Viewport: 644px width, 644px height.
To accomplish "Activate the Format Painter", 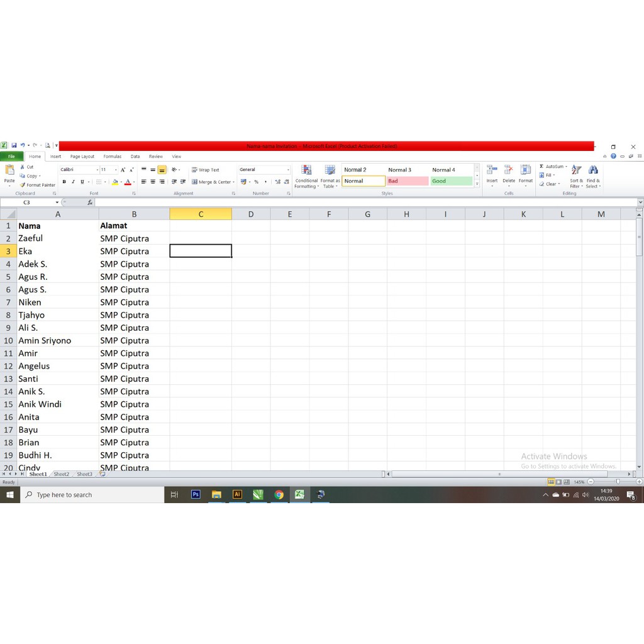I will point(37,185).
